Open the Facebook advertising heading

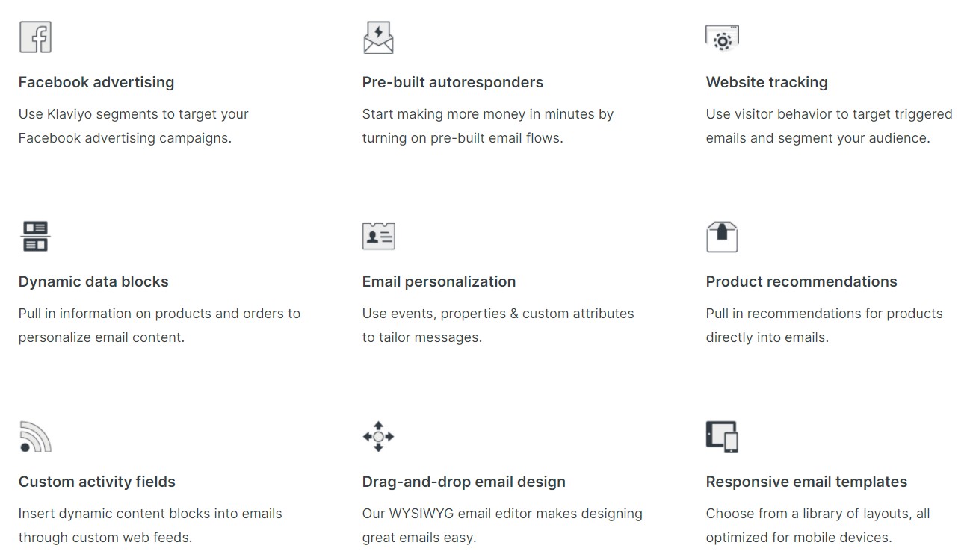tap(96, 82)
